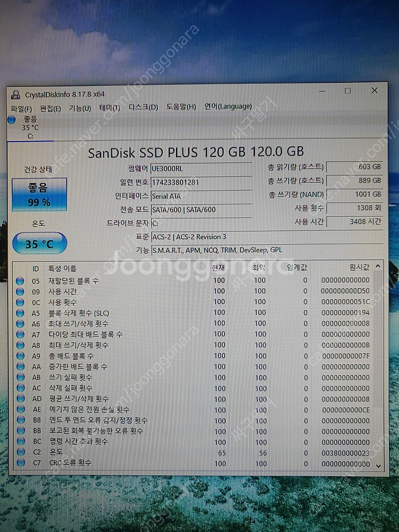Click status icon of row BB 보고된 회복 불가능한 오류

[x=21, y=430]
